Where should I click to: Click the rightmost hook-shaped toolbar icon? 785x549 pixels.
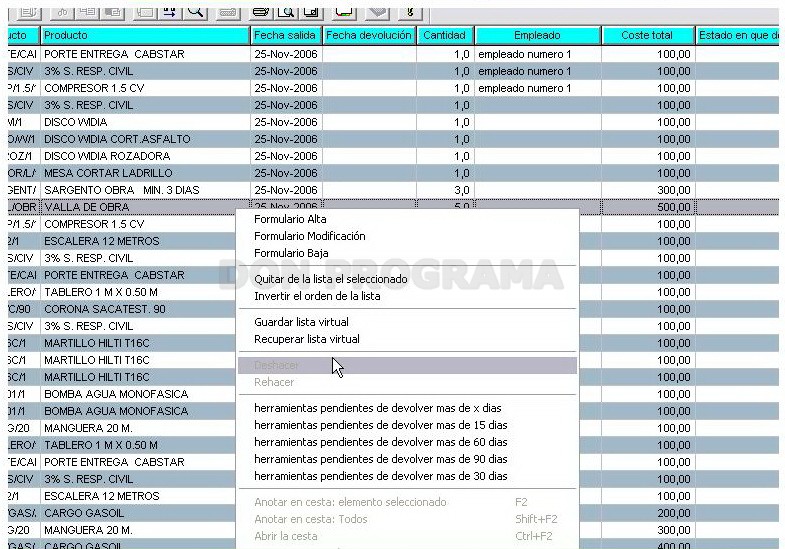(x=410, y=11)
